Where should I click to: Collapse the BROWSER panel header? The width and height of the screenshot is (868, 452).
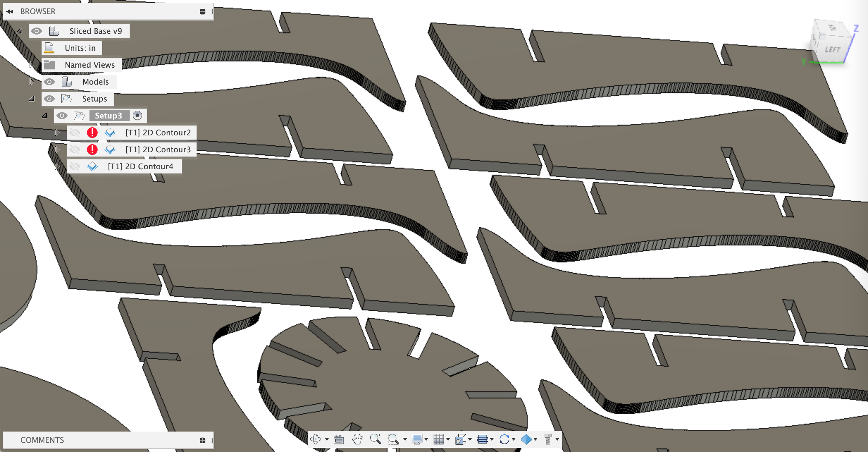pos(11,11)
